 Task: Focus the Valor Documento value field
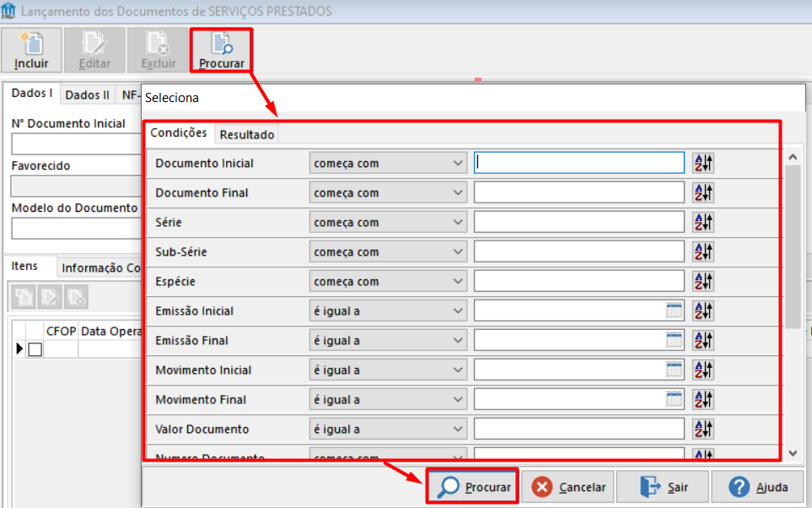[579, 430]
